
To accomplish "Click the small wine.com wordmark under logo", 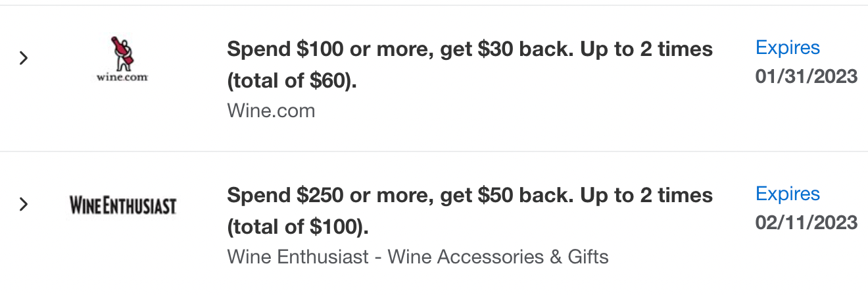I will [122, 76].
